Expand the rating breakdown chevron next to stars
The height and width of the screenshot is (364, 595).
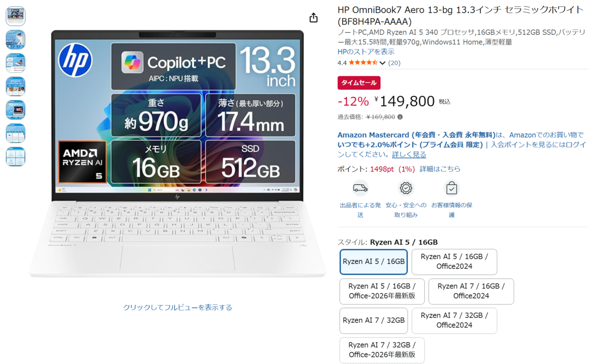[x=382, y=63]
